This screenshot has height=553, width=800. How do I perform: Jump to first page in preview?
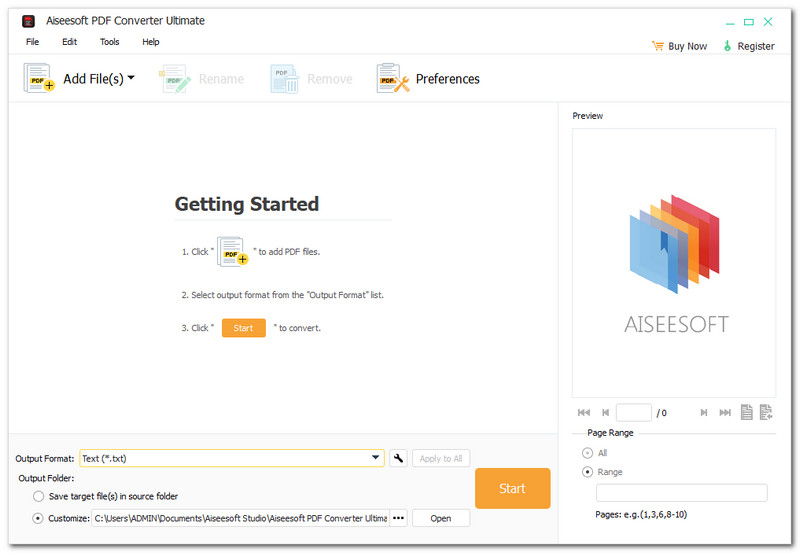584,412
